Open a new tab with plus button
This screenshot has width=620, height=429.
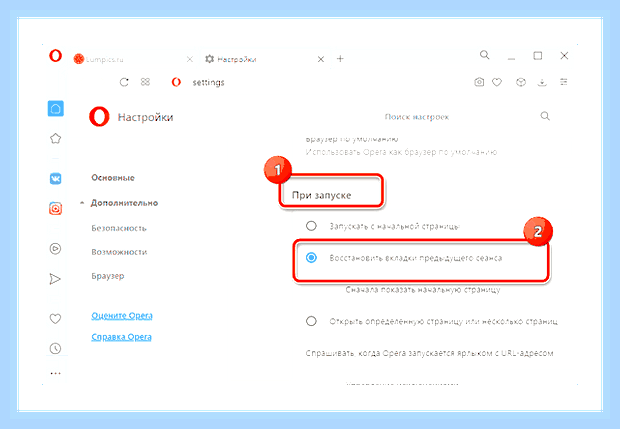(x=340, y=59)
